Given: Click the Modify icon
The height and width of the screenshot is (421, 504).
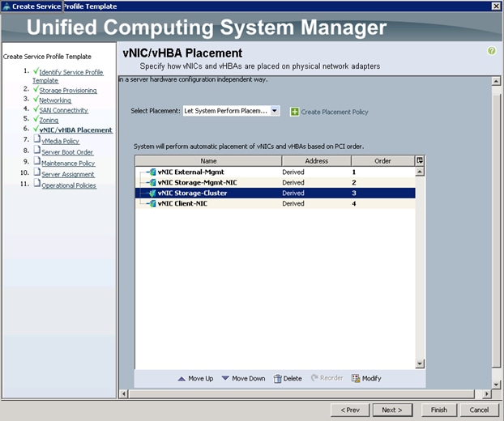Looking at the screenshot, I should point(356,379).
